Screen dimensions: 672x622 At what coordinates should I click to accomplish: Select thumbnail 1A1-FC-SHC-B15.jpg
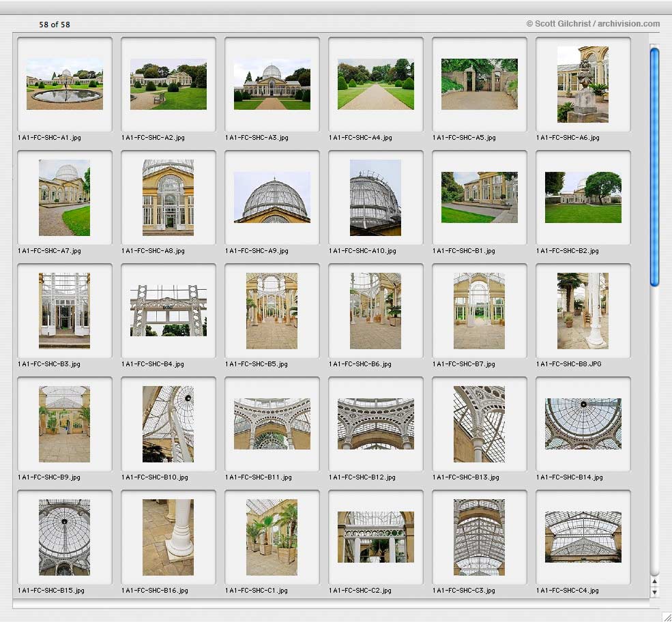click(64, 537)
